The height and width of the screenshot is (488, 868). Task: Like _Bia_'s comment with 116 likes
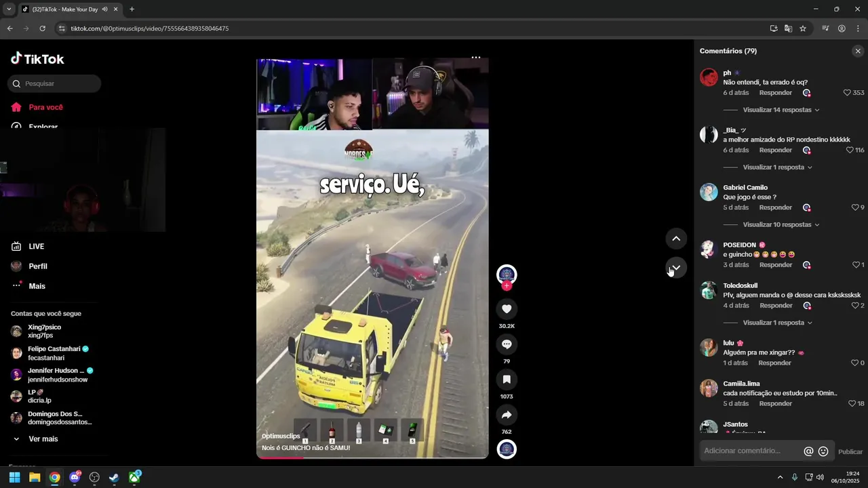(850, 150)
